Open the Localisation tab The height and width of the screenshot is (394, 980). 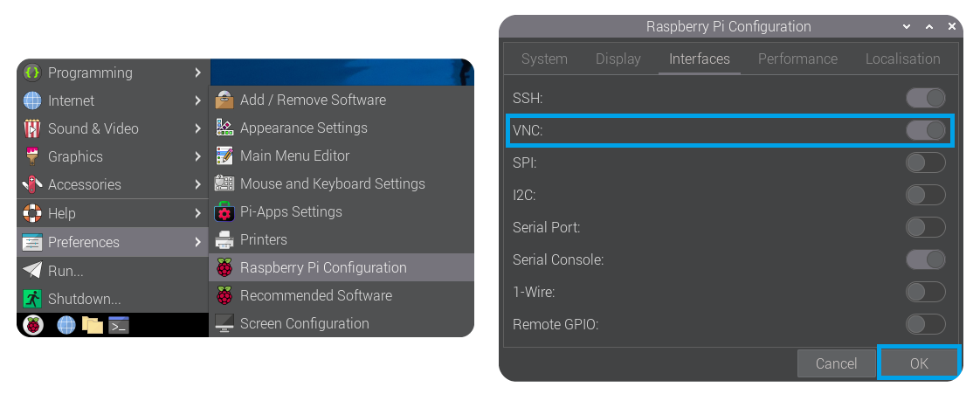(x=902, y=59)
